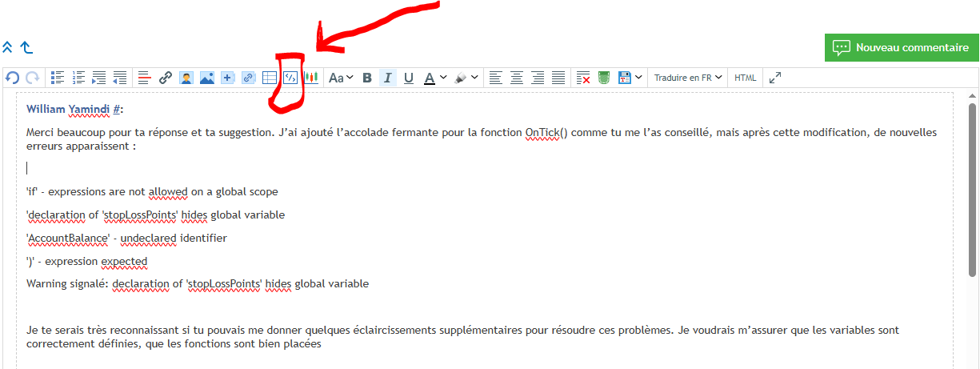Click Nouveau commentaire button
The image size is (980, 369).
(902, 47)
